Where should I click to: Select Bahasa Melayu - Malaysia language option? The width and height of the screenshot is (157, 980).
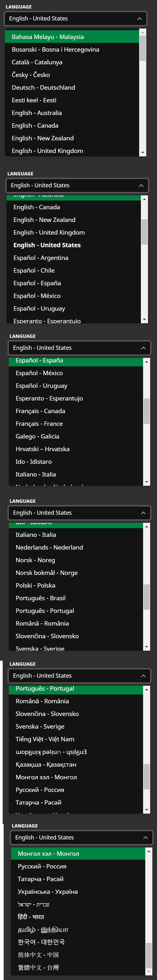72,37
